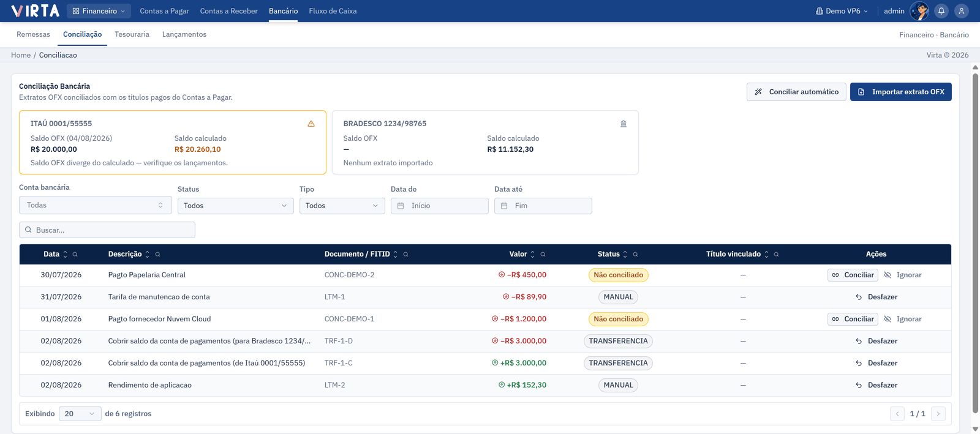
Task: Click the Home breadcrumb link
Action: (21, 55)
